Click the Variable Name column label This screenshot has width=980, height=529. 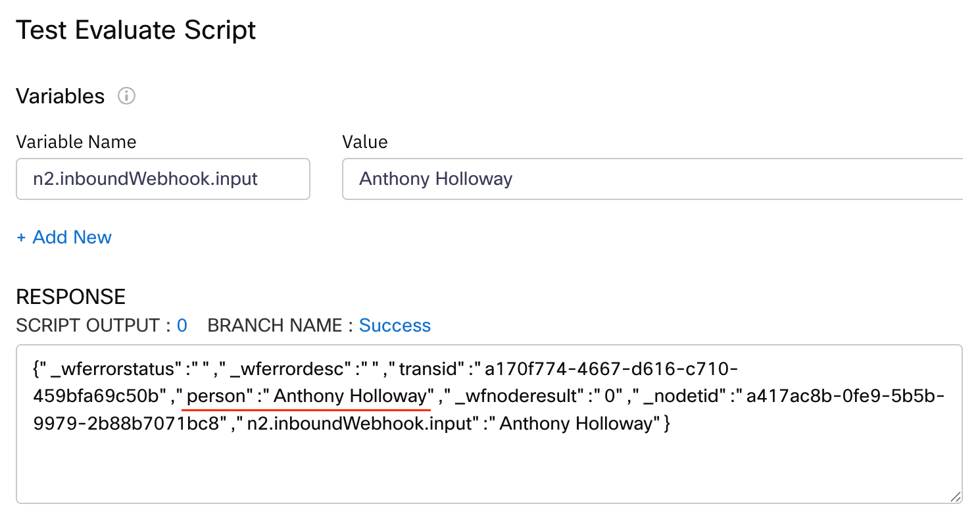[x=76, y=142]
